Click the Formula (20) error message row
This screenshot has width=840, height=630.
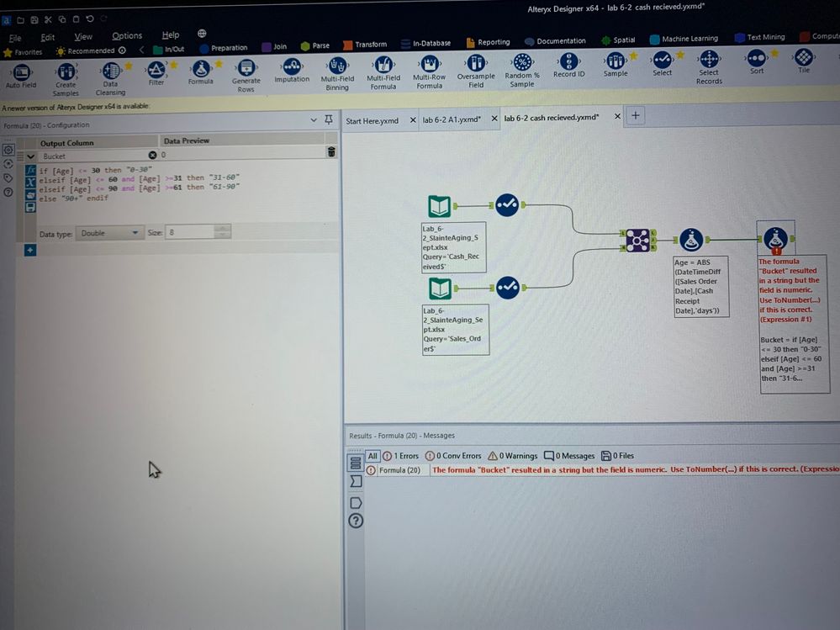click(x=603, y=470)
